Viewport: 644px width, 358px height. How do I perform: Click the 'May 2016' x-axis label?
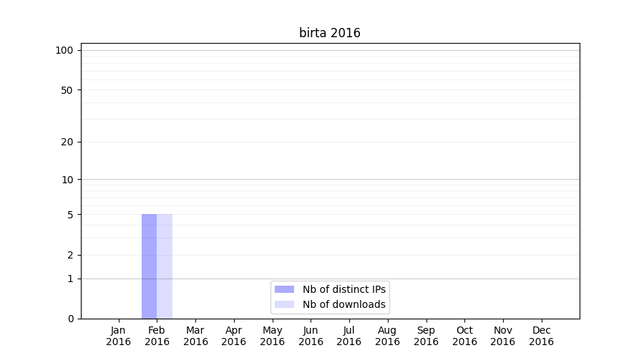[272, 336]
